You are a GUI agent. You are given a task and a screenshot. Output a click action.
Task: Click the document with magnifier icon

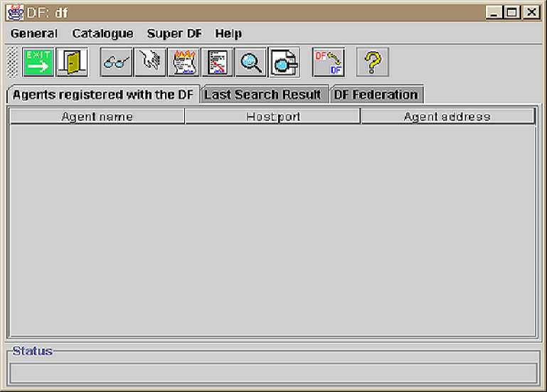click(x=285, y=63)
